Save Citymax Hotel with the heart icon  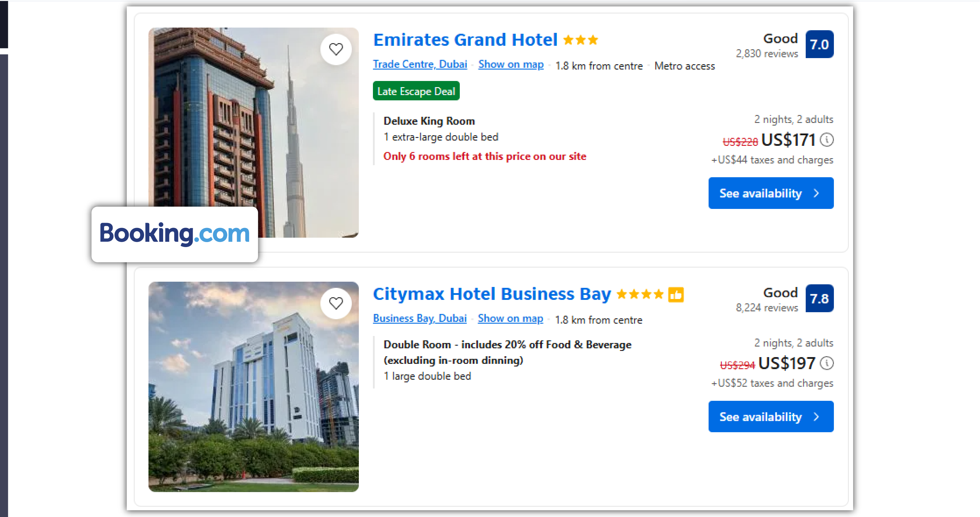336,303
